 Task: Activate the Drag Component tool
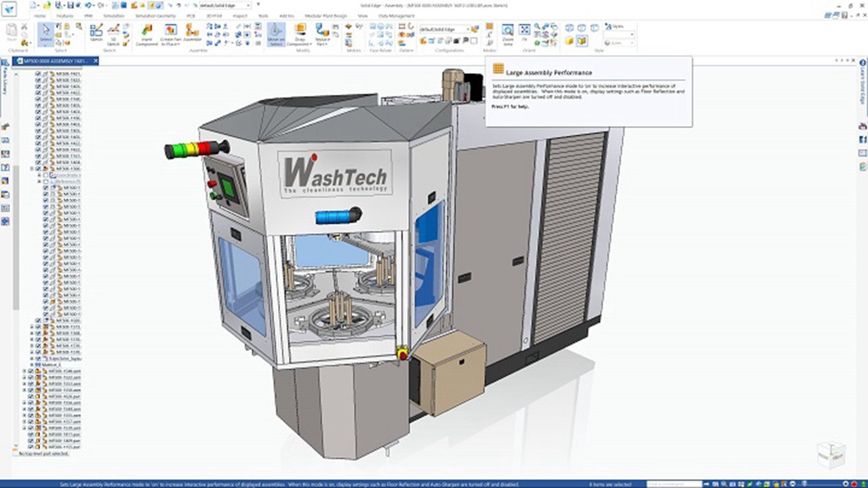point(302,34)
